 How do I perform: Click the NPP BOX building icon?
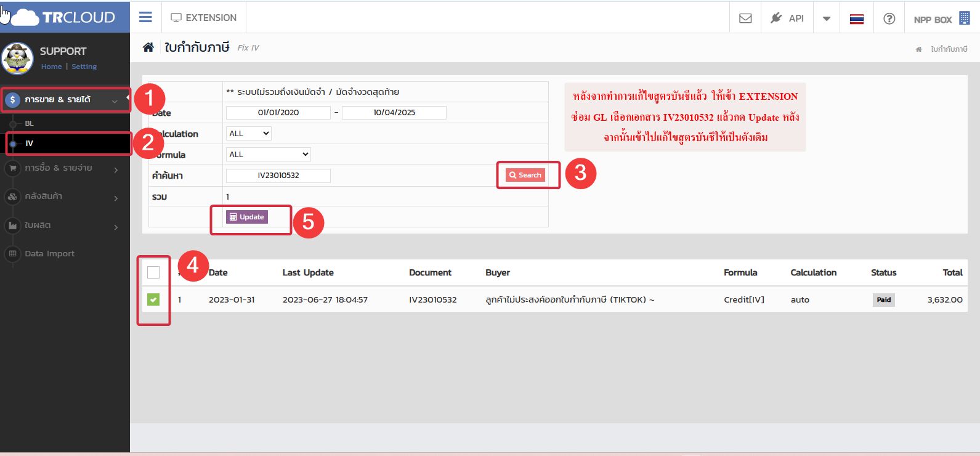(965, 18)
